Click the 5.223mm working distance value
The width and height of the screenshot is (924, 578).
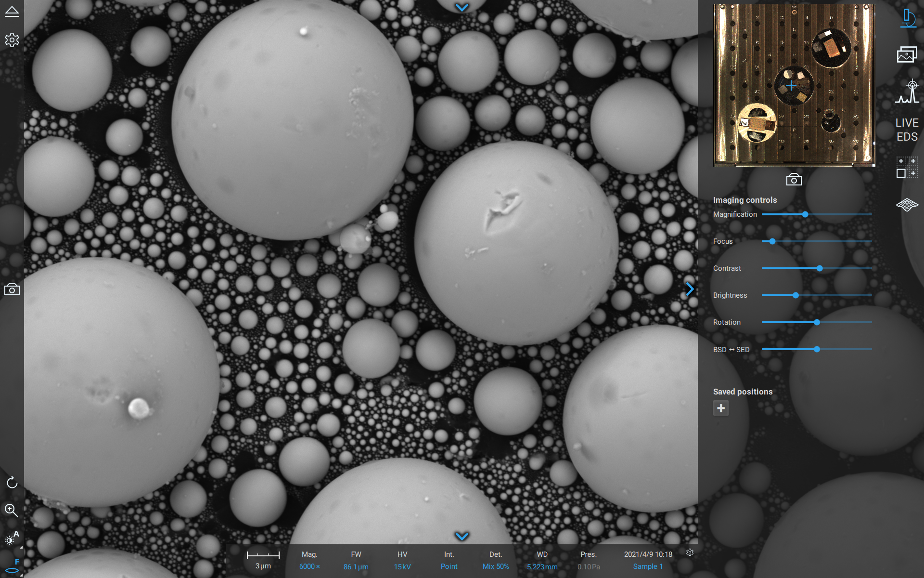click(x=542, y=566)
